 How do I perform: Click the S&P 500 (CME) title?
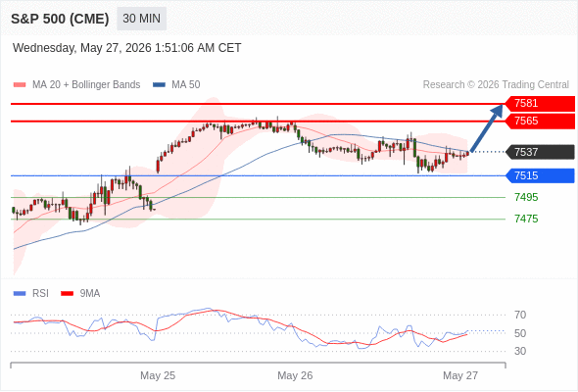click(x=60, y=19)
